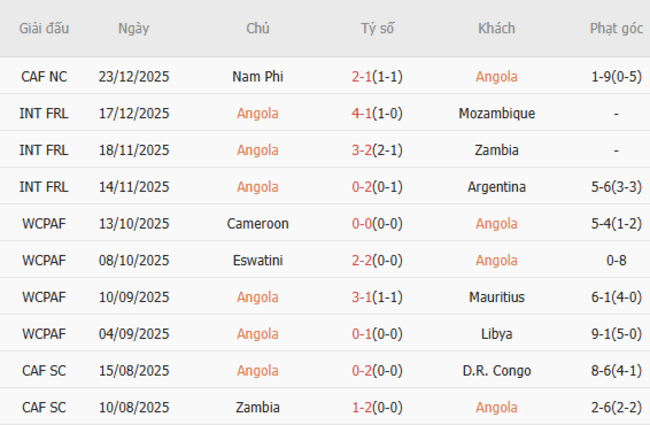The height and width of the screenshot is (425, 650).
Task: Select the 'Giải đấu' column header
Action: coord(44,28)
